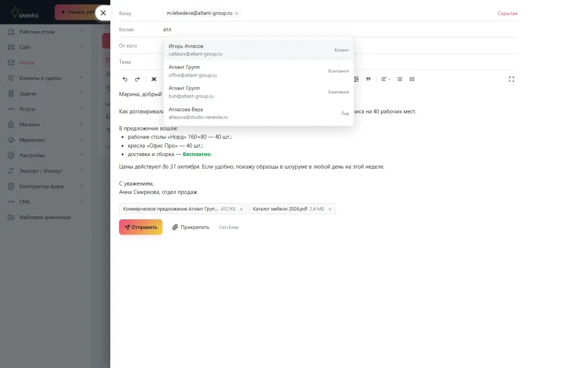Open Задачи menu item
This screenshot has height=368, width=588.
[x=45, y=93]
